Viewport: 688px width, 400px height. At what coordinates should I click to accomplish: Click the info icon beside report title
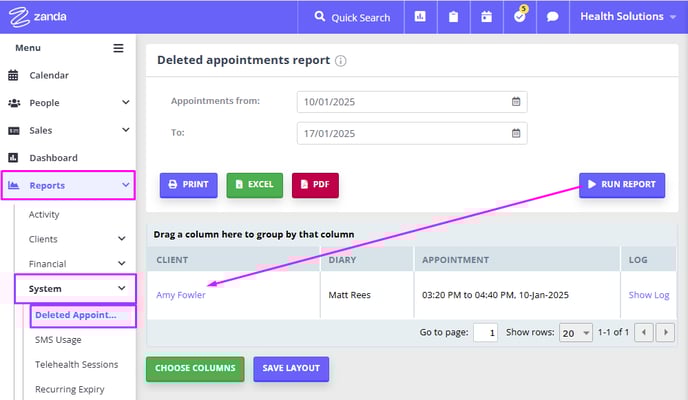[340, 61]
